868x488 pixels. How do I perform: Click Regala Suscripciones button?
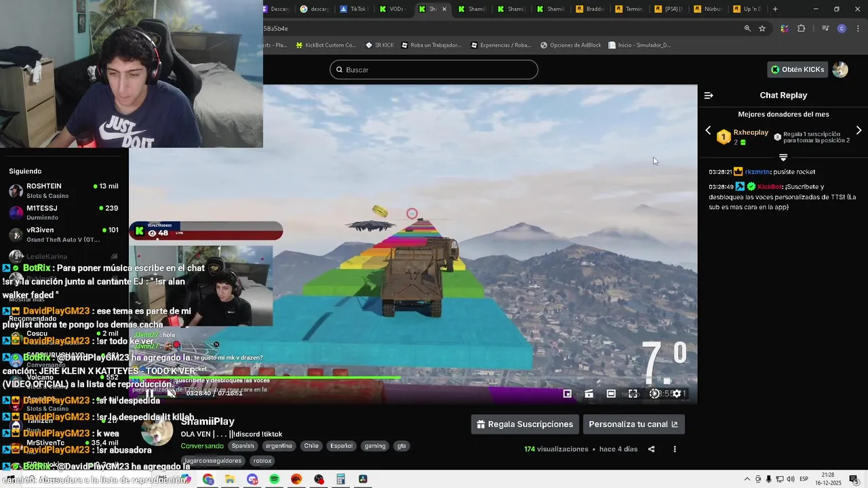(x=525, y=424)
